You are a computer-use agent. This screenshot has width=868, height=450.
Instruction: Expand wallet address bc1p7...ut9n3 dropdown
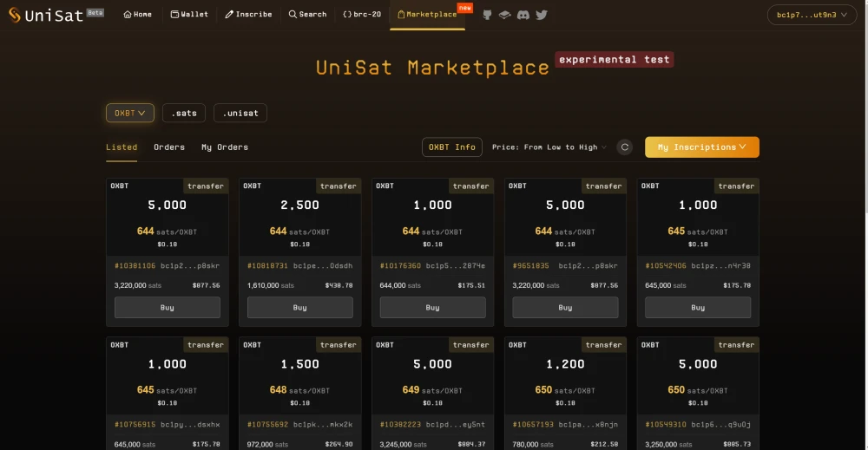click(812, 15)
